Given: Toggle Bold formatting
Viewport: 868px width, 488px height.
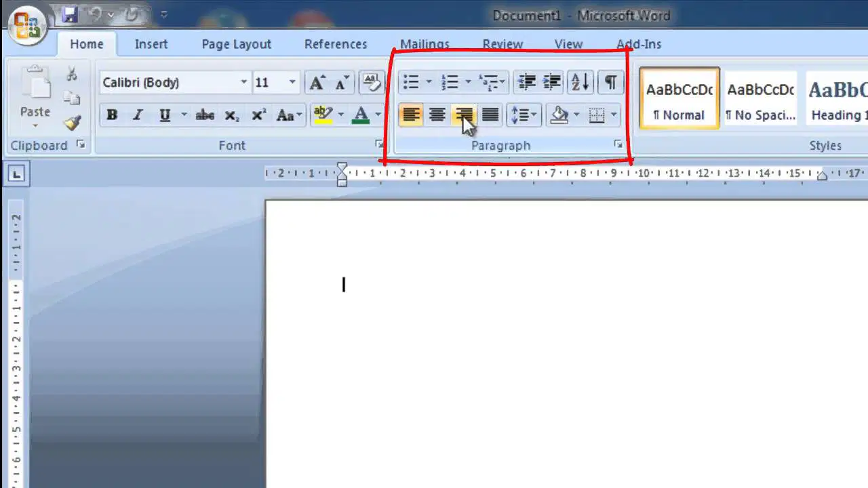Looking at the screenshot, I should click(112, 115).
